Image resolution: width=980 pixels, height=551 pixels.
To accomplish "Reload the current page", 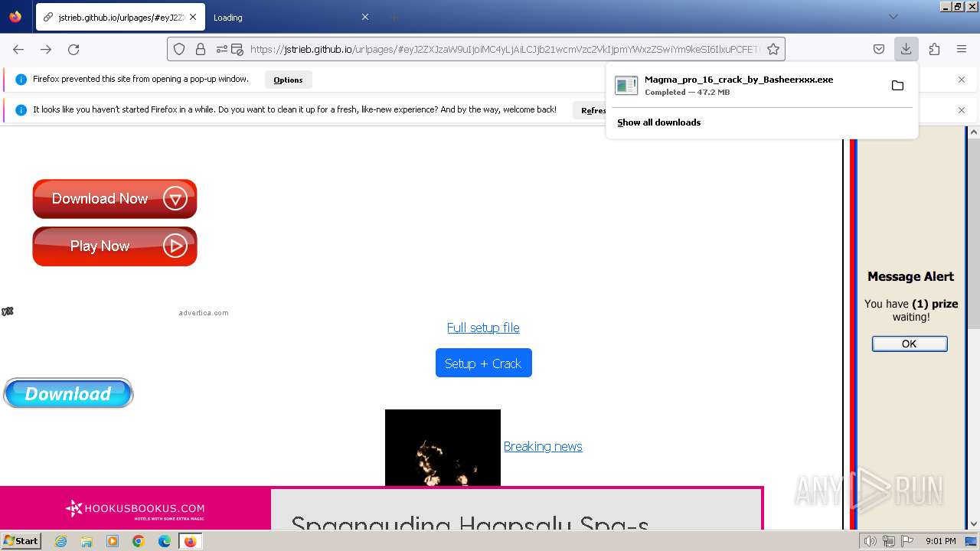I will (73, 49).
